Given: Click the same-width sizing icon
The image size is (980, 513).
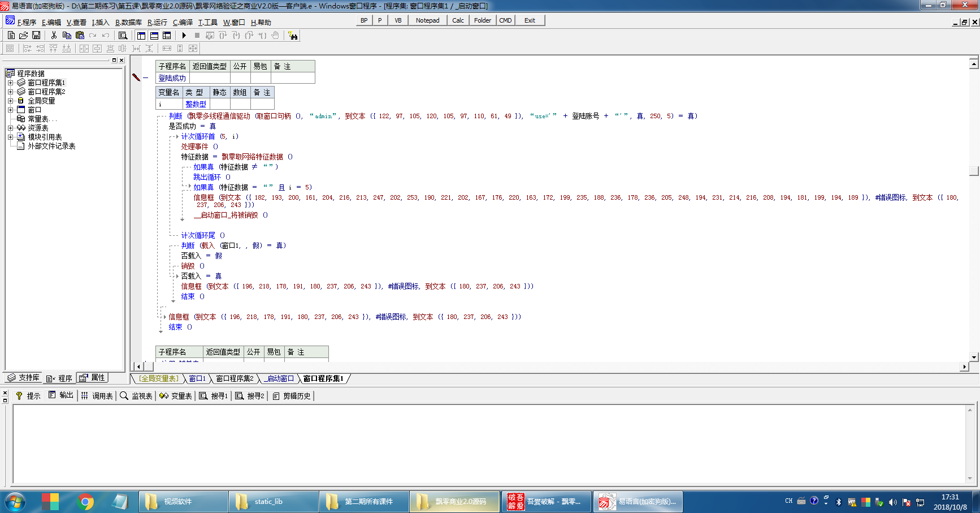Looking at the screenshot, I should pos(167,49).
